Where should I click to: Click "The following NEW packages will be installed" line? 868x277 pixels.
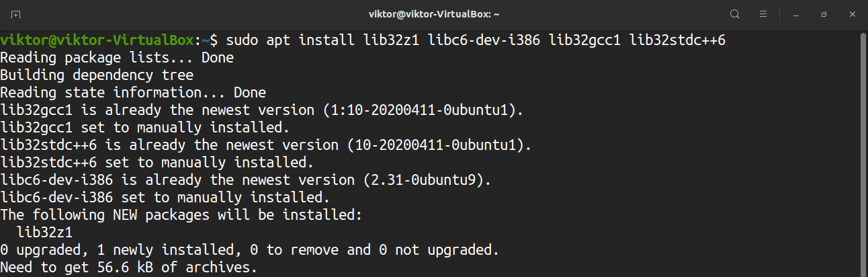181,215
